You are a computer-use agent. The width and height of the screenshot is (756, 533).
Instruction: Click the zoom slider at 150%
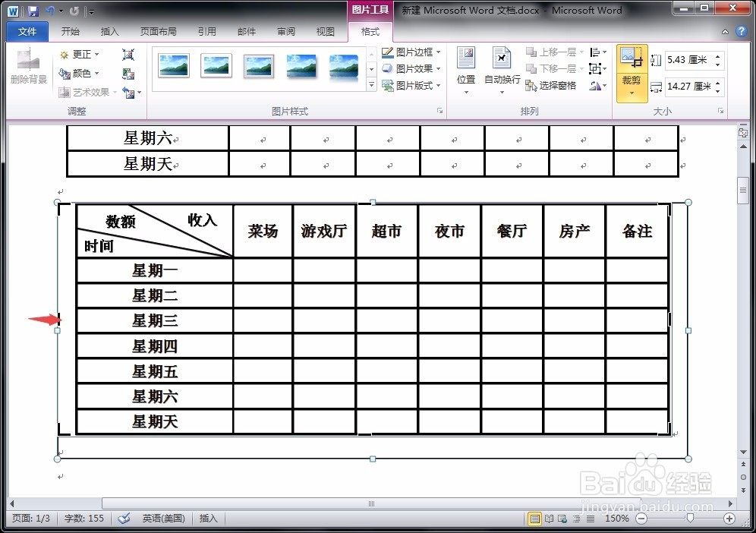click(x=688, y=519)
